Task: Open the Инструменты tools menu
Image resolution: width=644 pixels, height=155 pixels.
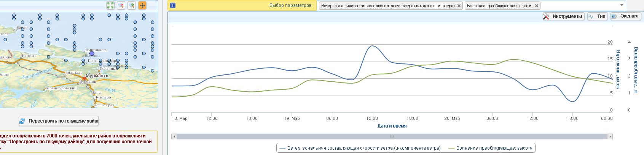Action: click(x=563, y=16)
